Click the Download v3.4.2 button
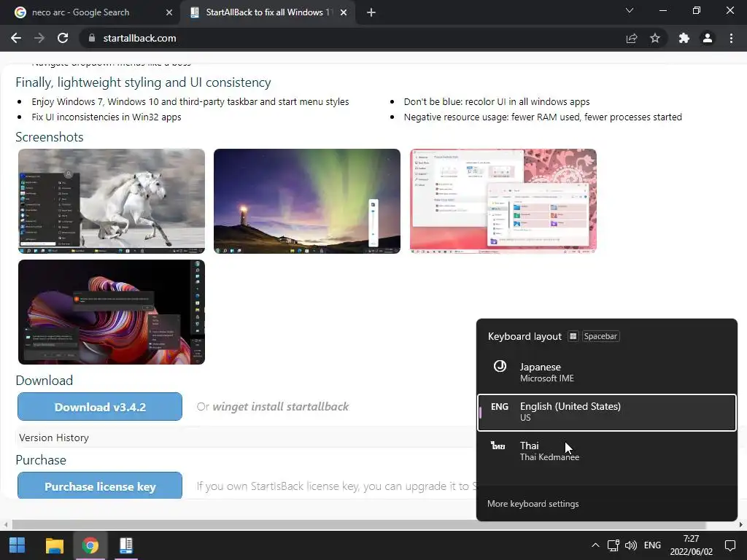 [x=100, y=407]
